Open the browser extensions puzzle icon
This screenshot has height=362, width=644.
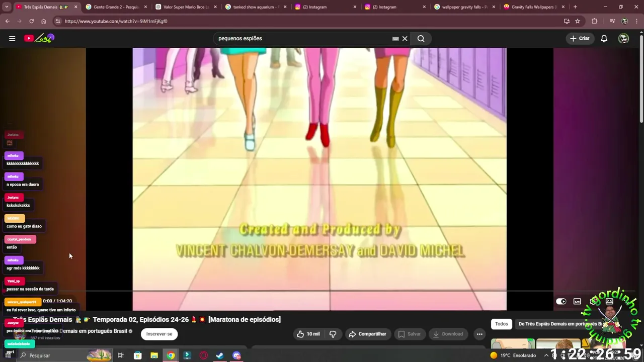595,21
